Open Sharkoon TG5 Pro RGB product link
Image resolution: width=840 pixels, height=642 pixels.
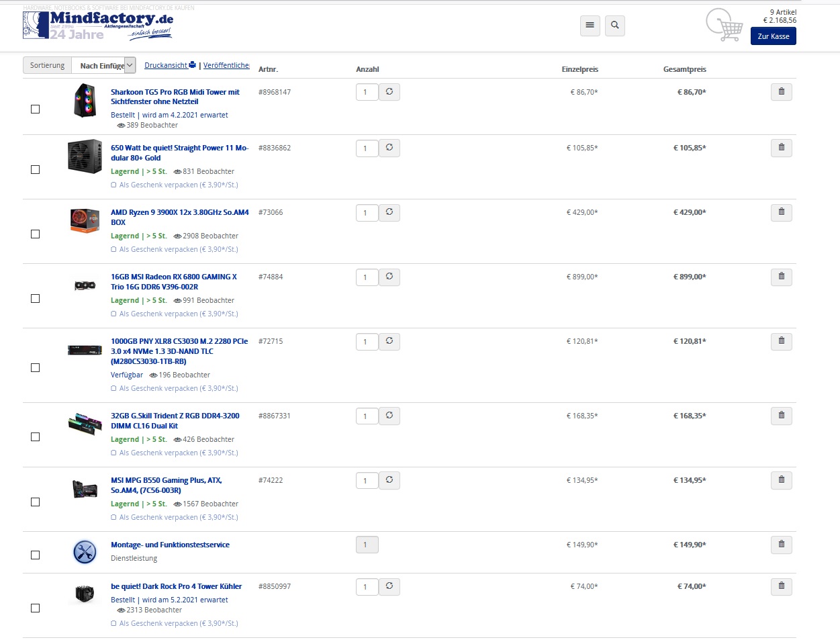(175, 97)
